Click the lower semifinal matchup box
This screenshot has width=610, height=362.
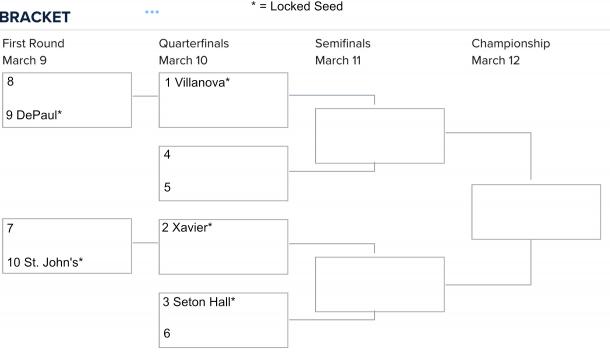point(380,284)
